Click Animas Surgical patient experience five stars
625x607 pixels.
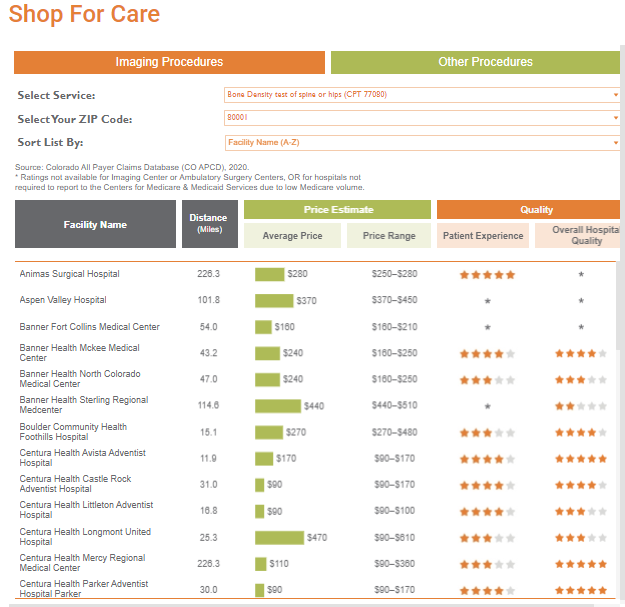[x=487, y=275]
